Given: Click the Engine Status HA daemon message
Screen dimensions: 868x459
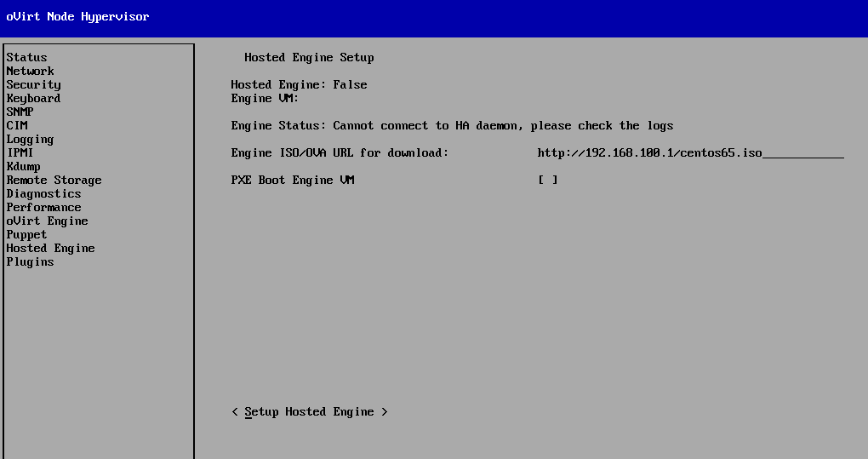Looking at the screenshot, I should pos(452,126).
